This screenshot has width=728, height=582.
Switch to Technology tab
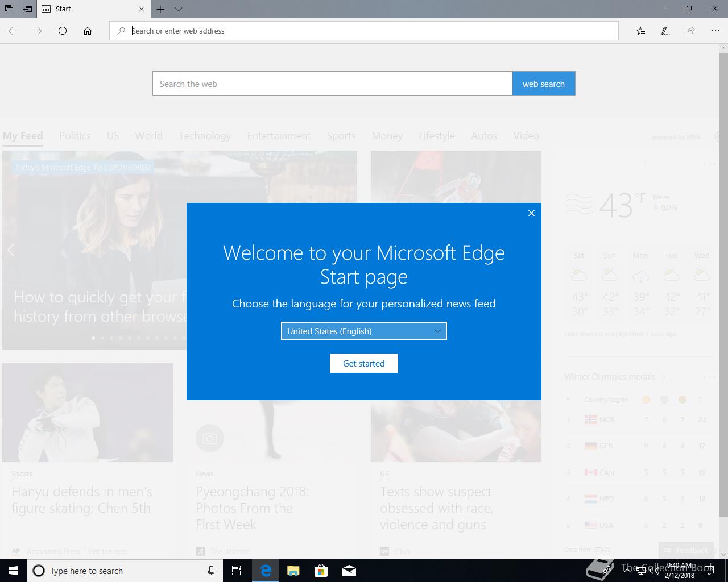coord(205,136)
